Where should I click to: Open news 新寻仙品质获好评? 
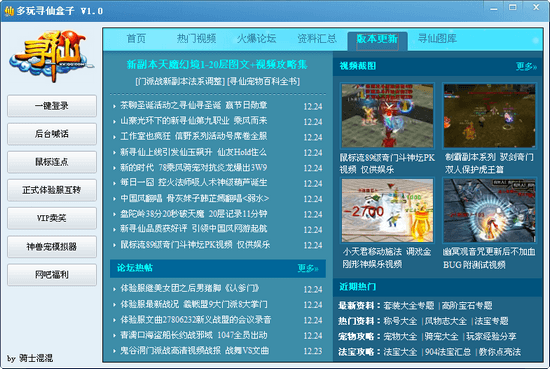pyautogui.click(x=194, y=229)
